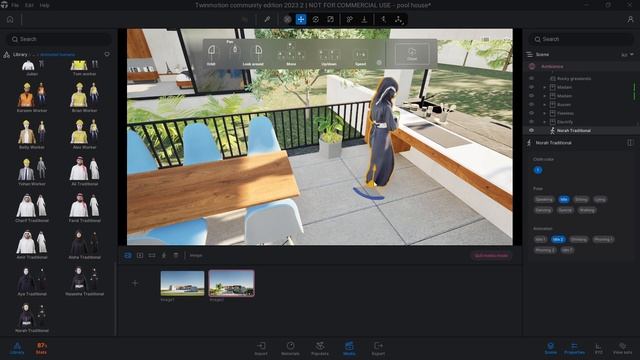
Task: Open the Library dock tab
Action: tap(17, 348)
